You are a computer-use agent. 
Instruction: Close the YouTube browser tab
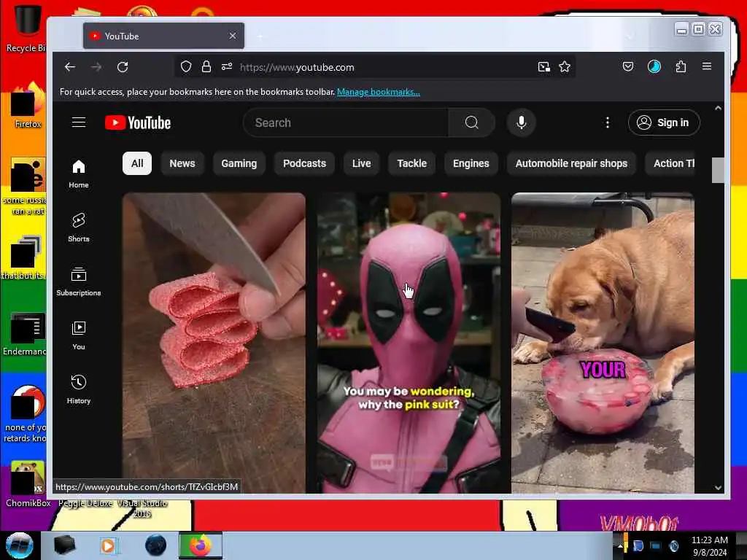tap(233, 36)
